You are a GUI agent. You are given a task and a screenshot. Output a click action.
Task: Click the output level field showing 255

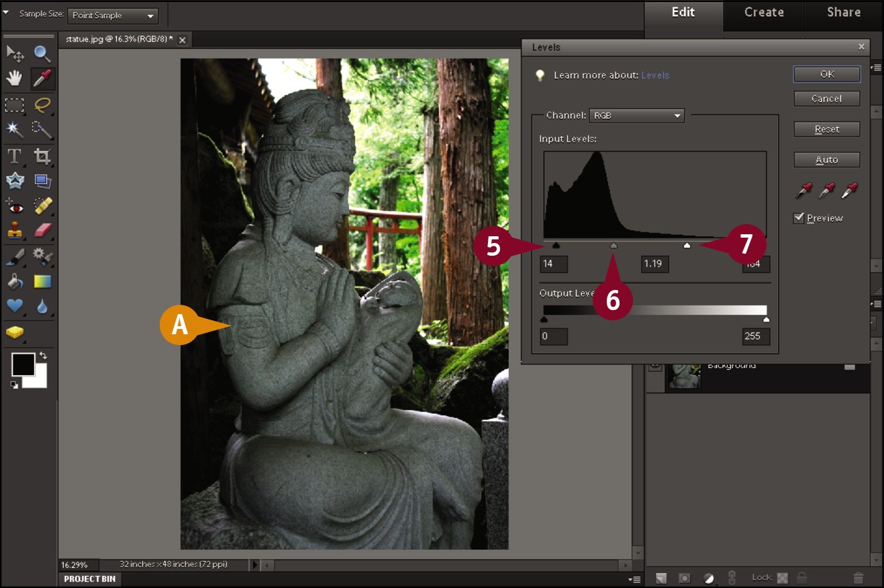[756, 336]
